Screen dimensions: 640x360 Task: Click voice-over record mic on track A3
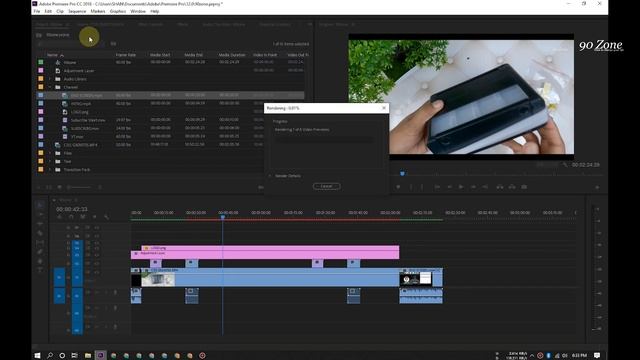coord(115,327)
